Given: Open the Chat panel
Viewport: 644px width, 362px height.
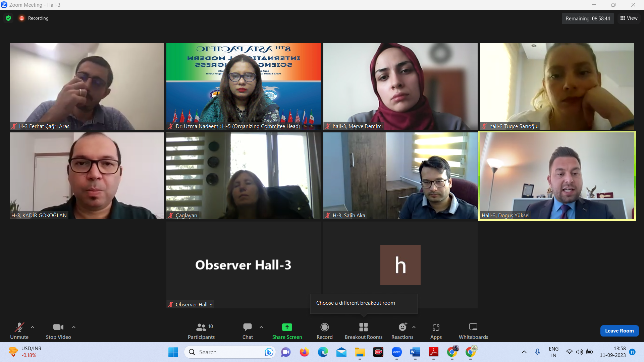Looking at the screenshot, I should (x=248, y=327).
